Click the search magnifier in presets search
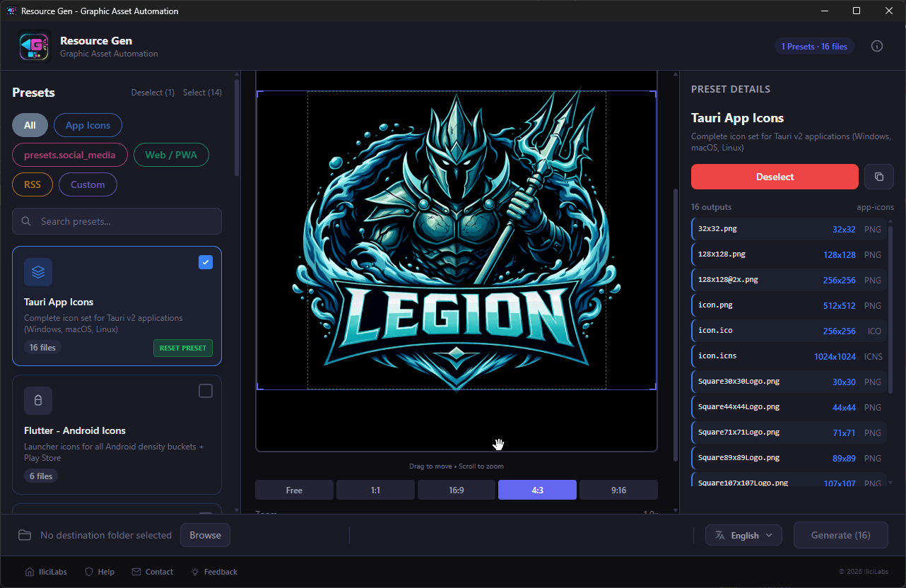Image resolution: width=906 pixels, height=588 pixels. click(x=25, y=220)
